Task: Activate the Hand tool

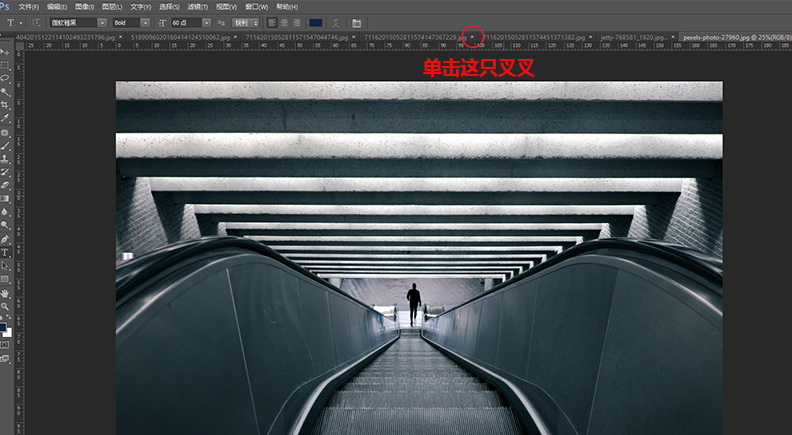Action: (6, 294)
